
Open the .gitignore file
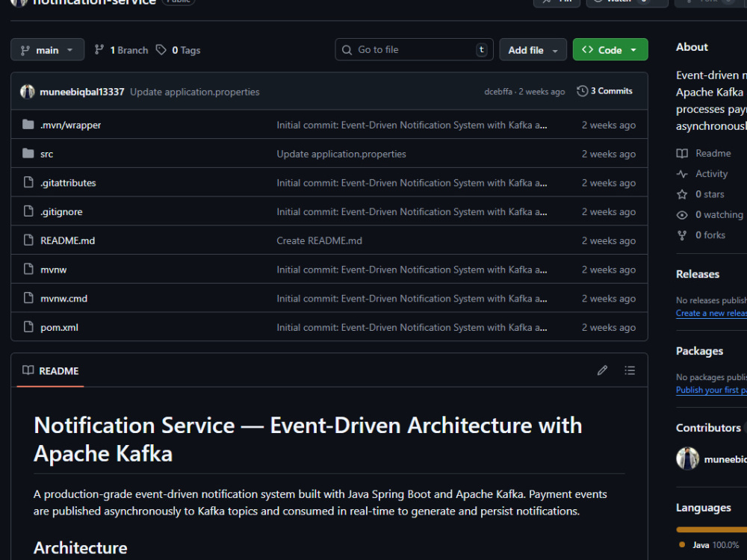tap(61, 212)
